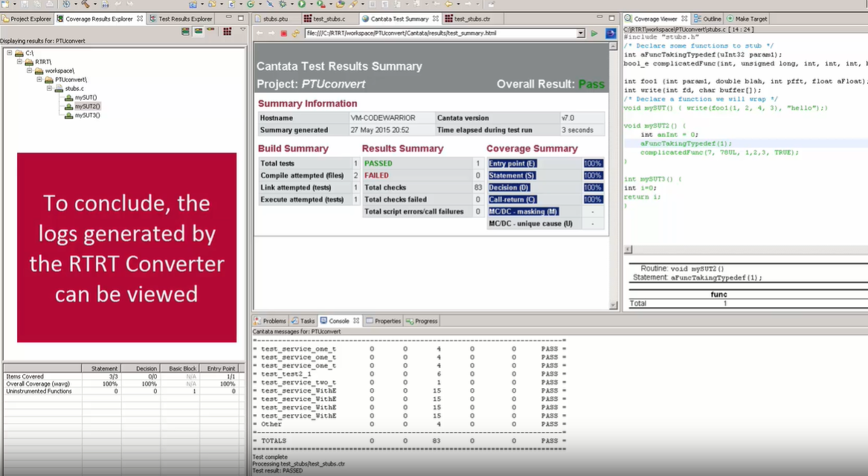This screenshot has height=476, width=868.
Task: Click the red grid icon in coverage explorer toolbar
Action: (x=228, y=31)
